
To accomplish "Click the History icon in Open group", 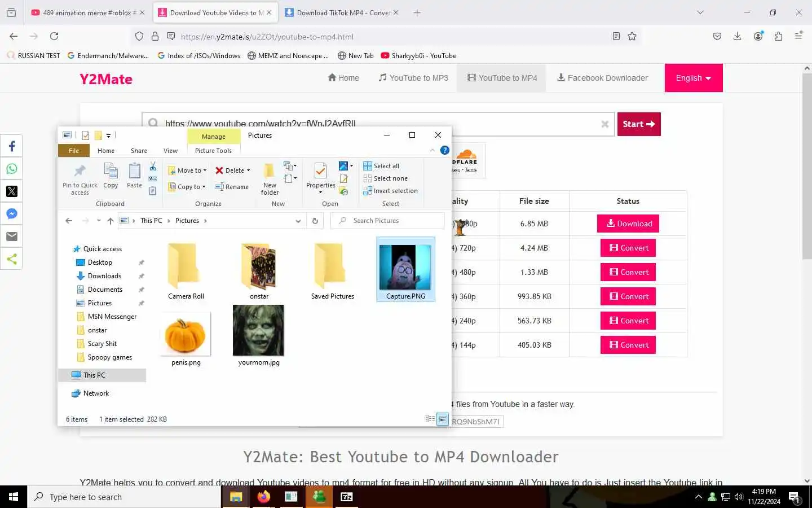I will tap(344, 191).
